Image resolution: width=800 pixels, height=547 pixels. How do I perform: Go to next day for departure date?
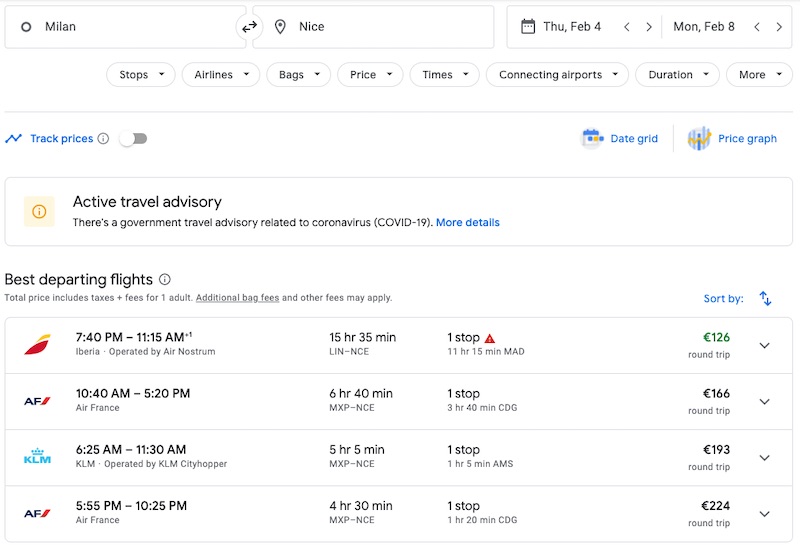coord(649,27)
